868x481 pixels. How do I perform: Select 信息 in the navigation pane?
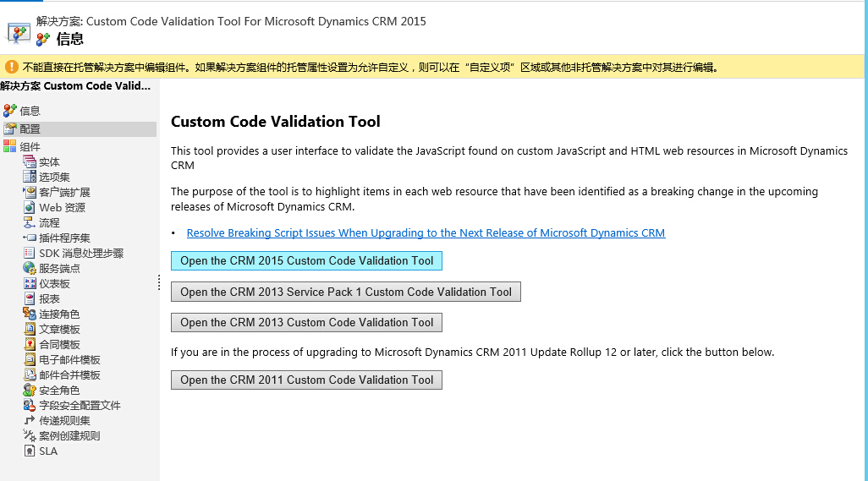pyautogui.click(x=30, y=111)
